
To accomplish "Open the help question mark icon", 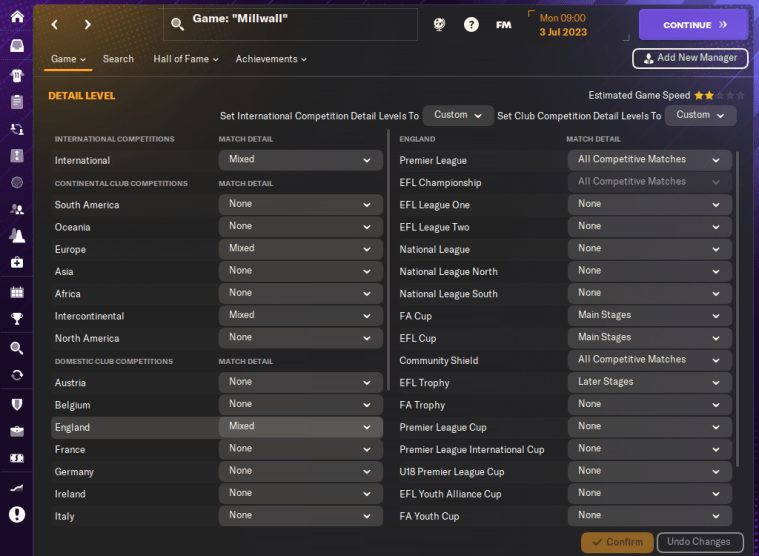I will pyautogui.click(x=471, y=24).
